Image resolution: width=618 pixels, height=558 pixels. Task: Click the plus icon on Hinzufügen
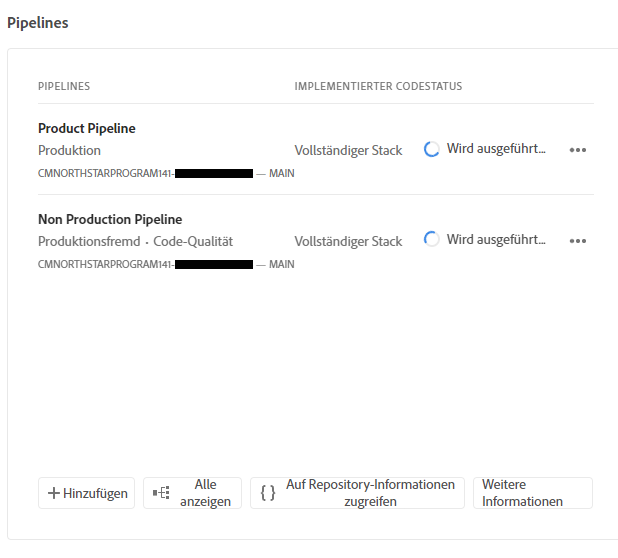pos(54,493)
